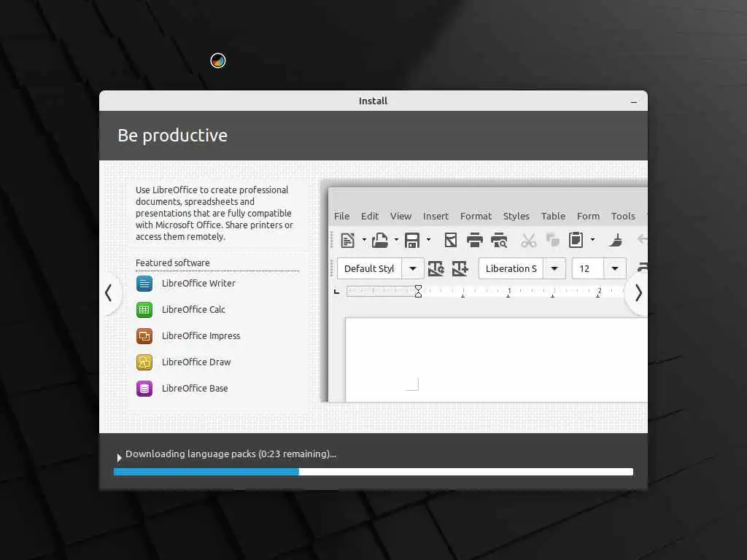Click the LibreOffice Impress icon
Screen dimensions: 747x560
tap(144, 335)
